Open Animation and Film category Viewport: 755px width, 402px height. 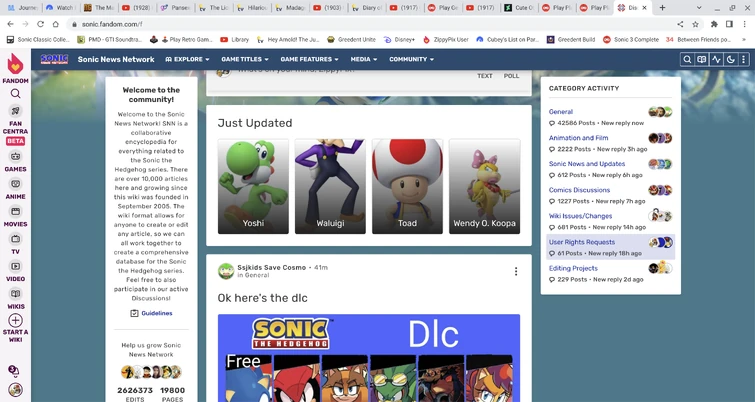[x=578, y=138]
